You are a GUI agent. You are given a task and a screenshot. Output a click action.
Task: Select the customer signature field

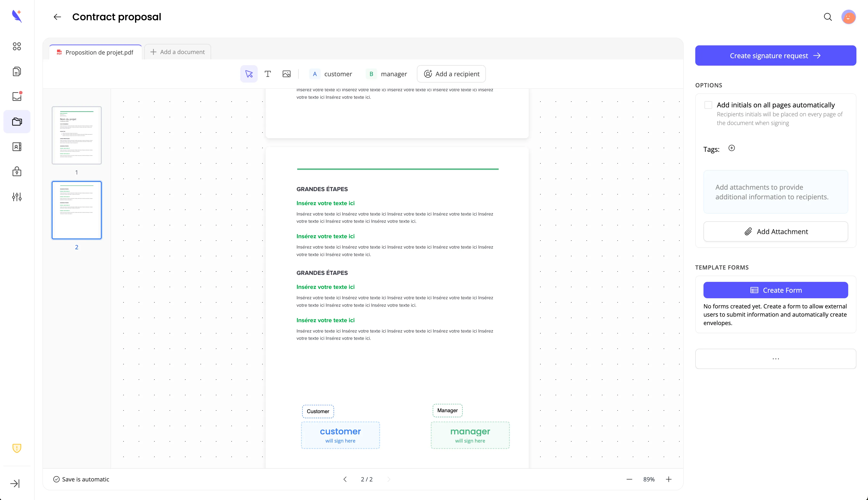[x=340, y=435]
